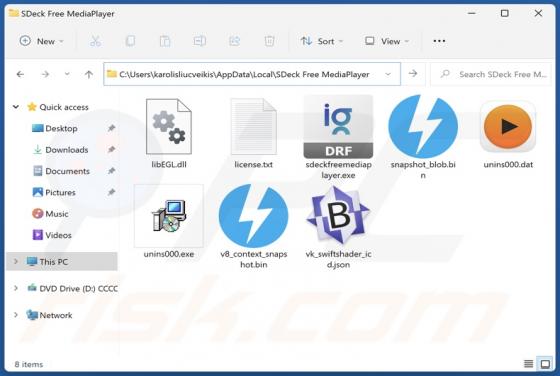Click the "8 items" status text
Screen dimensions: 560x376
click(x=29, y=364)
